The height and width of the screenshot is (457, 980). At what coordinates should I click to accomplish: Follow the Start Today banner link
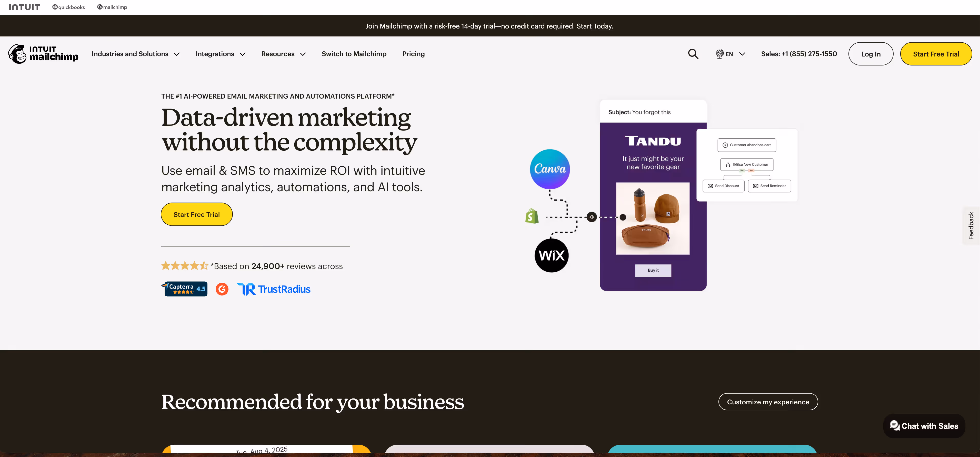[x=595, y=26]
